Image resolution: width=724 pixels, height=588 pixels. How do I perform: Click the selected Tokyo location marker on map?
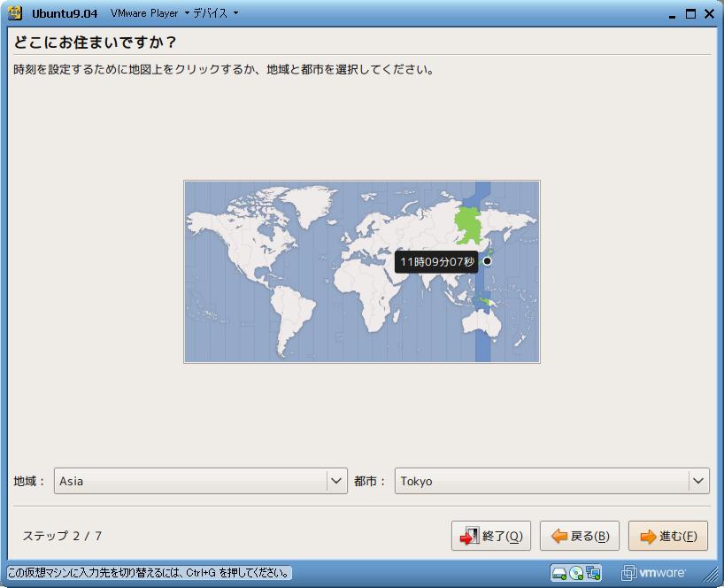pyautogui.click(x=487, y=261)
